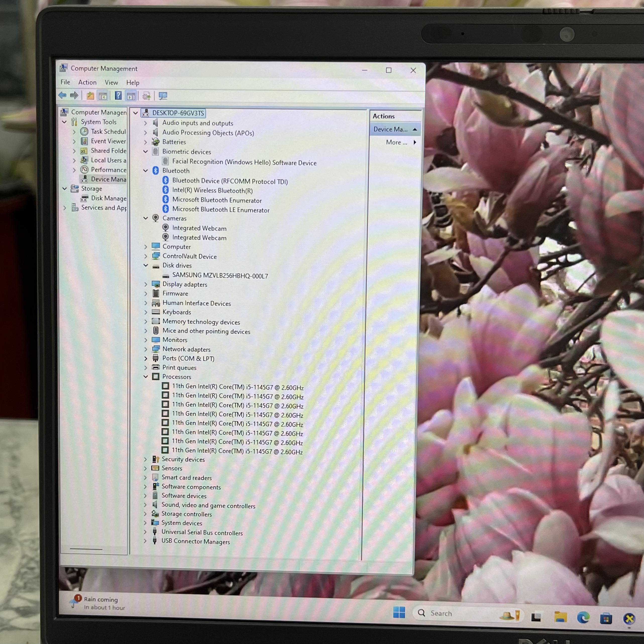Open Microsoft Edge from the taskbar
644x644 pixels.
tap(583, 618)
